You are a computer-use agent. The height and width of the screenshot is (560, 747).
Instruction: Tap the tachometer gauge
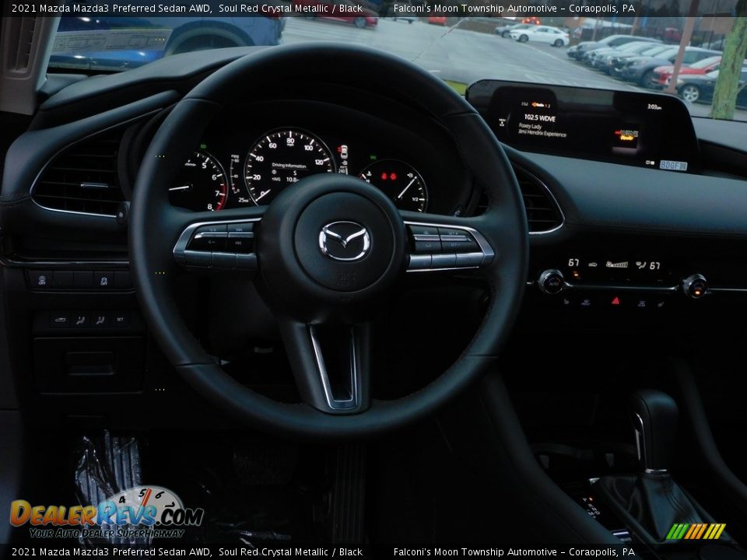pyautogui.click(x=198, y=181)
